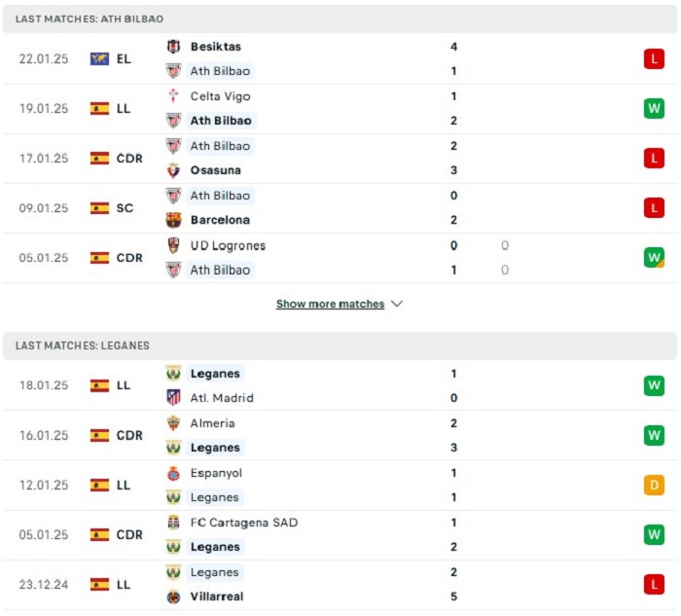Open the Last Matches: Ath Bilbao header
681x616 pixels.
click(x=340, y=19)
